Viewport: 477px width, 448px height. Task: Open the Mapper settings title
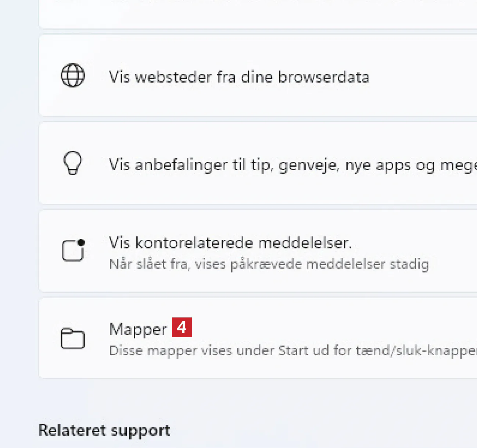pyautogui.click(x=138, y=329)
